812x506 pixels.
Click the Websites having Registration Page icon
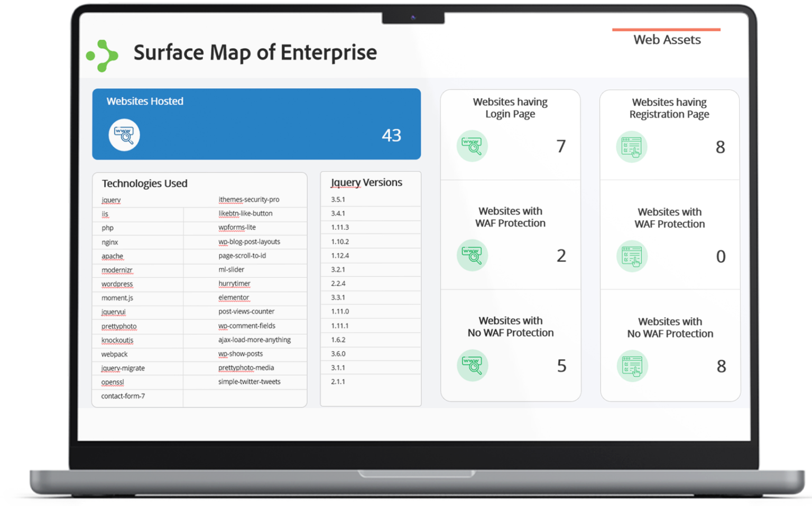click(x=632, y=147)
